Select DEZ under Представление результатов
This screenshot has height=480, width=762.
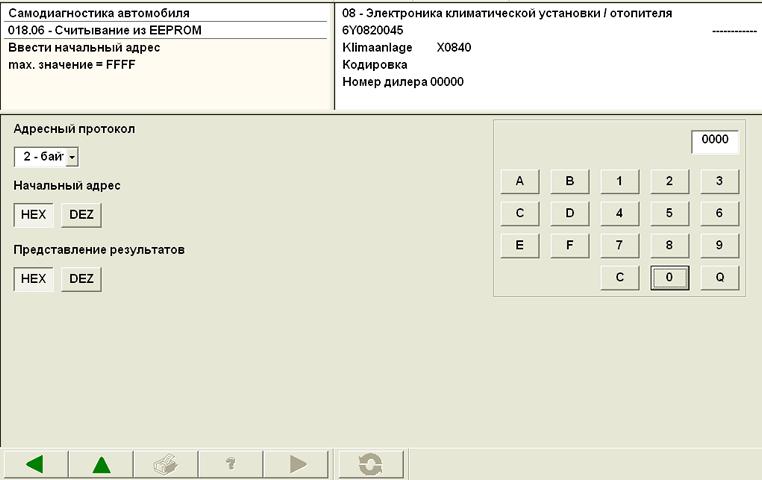coord(81,279)
